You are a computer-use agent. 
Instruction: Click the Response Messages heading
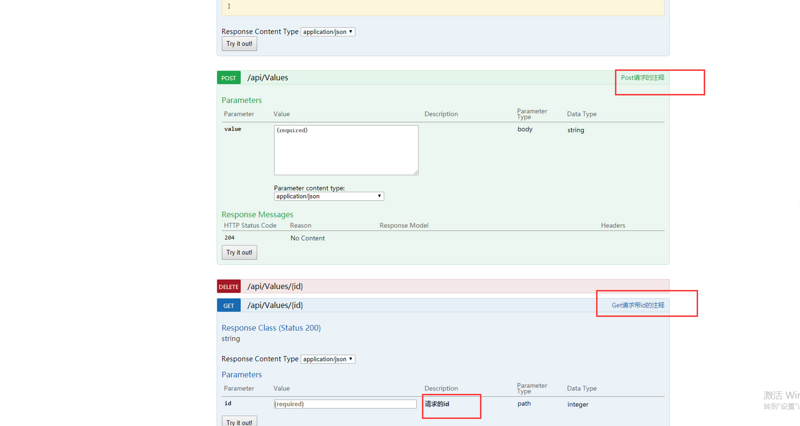(x=257, y=214)
